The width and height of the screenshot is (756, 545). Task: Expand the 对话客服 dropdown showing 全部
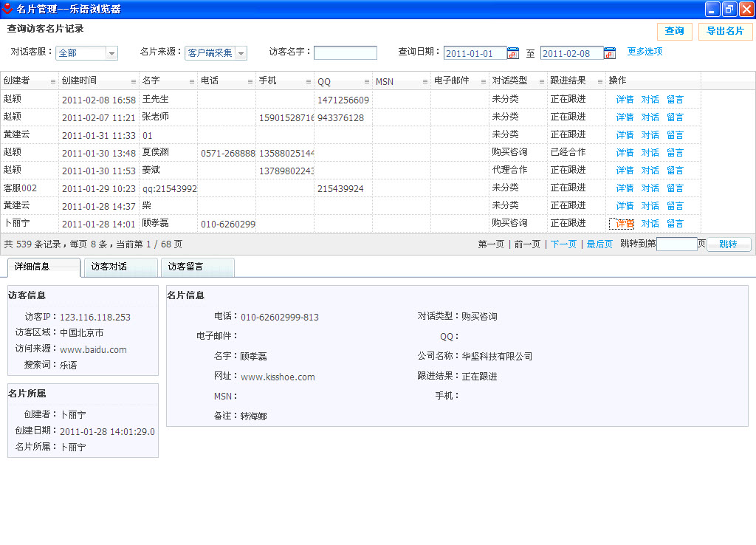111,53
